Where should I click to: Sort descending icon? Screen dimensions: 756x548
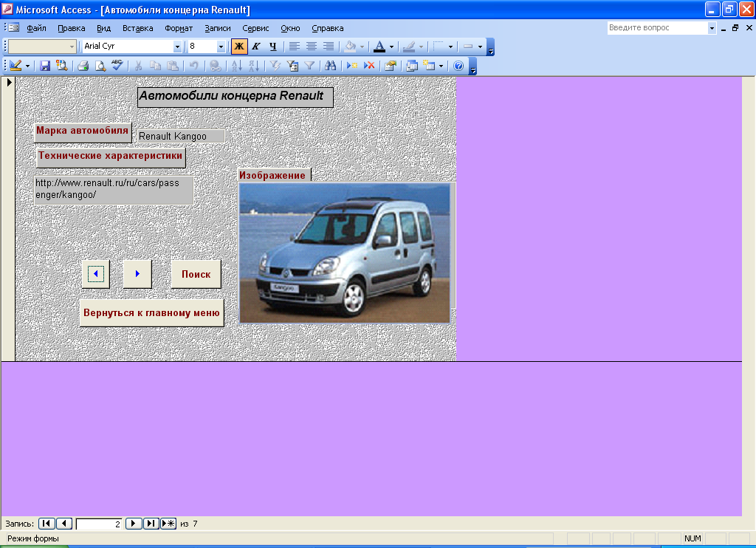click(254, 66)
